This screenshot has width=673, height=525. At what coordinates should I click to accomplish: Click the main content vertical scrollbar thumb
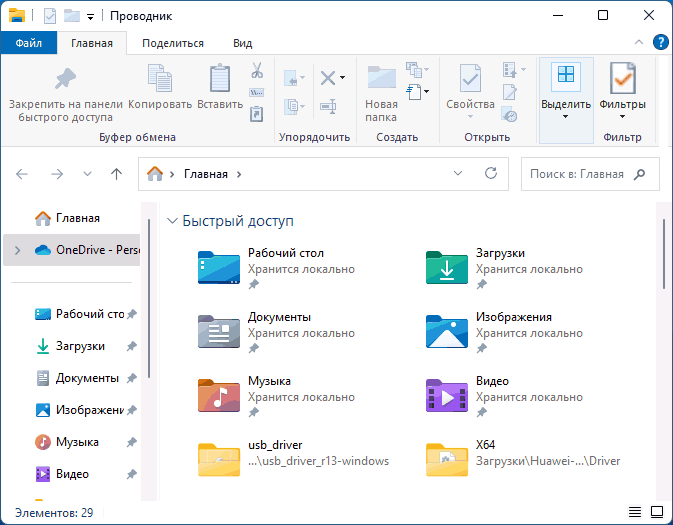664,253
